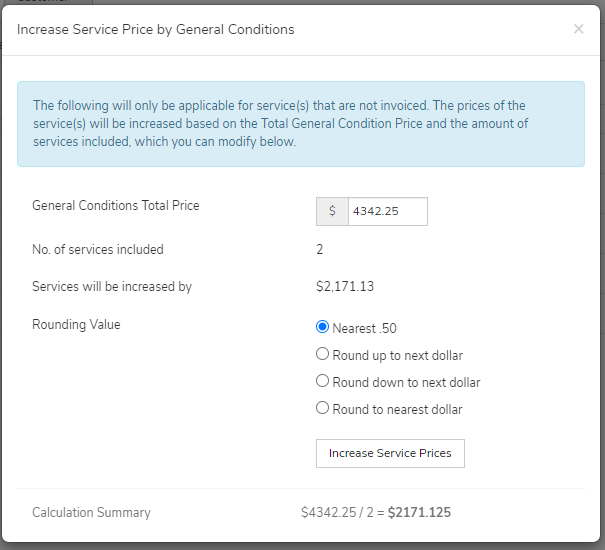The width and height of the screenshot is (605, 550).
Task: Click the 'Rounding Value' label
Action: [76, 325]
